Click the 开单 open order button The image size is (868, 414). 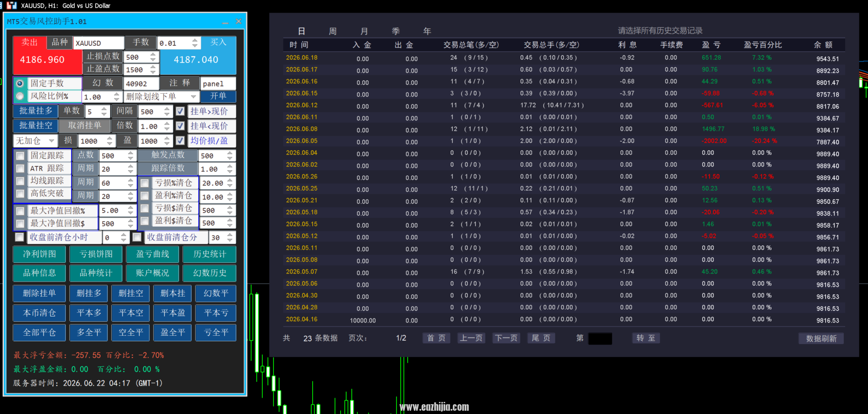click(x=218, y=97)
